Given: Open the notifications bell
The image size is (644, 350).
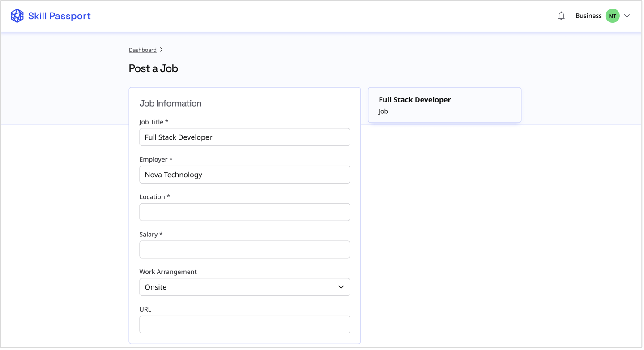Looking at the screenshot, I should pos(561,16).
